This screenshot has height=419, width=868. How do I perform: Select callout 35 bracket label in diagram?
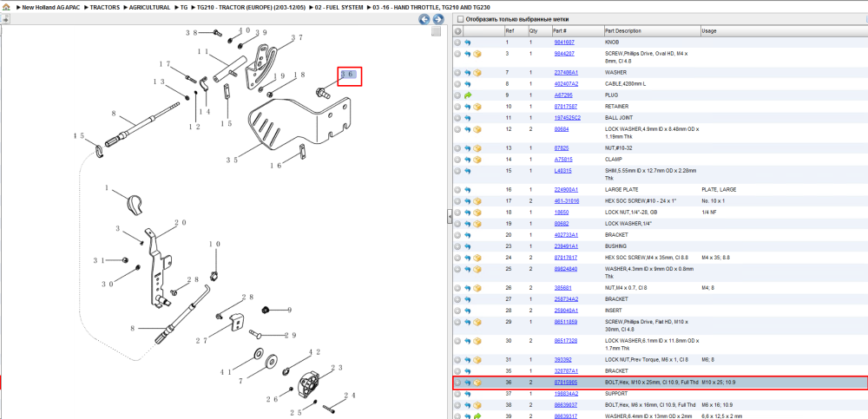click(232, 160)
